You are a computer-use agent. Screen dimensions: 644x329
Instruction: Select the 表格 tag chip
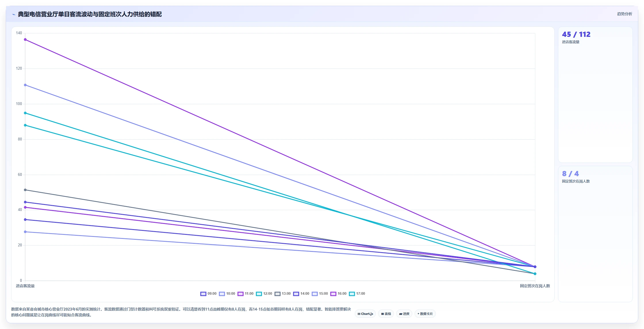click(386, 314)
